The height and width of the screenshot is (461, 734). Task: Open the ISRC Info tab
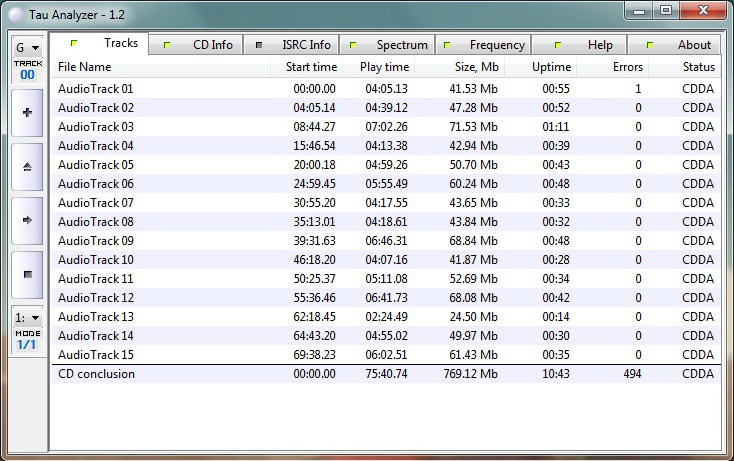(x=292, y=45)
